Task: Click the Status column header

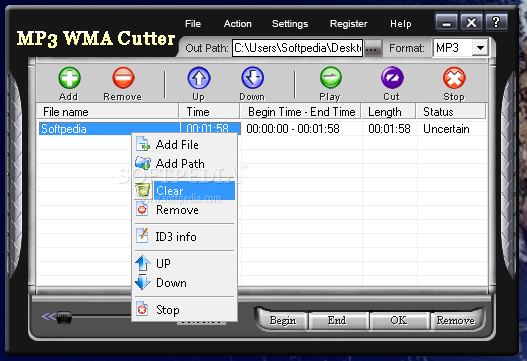Action: [451, 112]
